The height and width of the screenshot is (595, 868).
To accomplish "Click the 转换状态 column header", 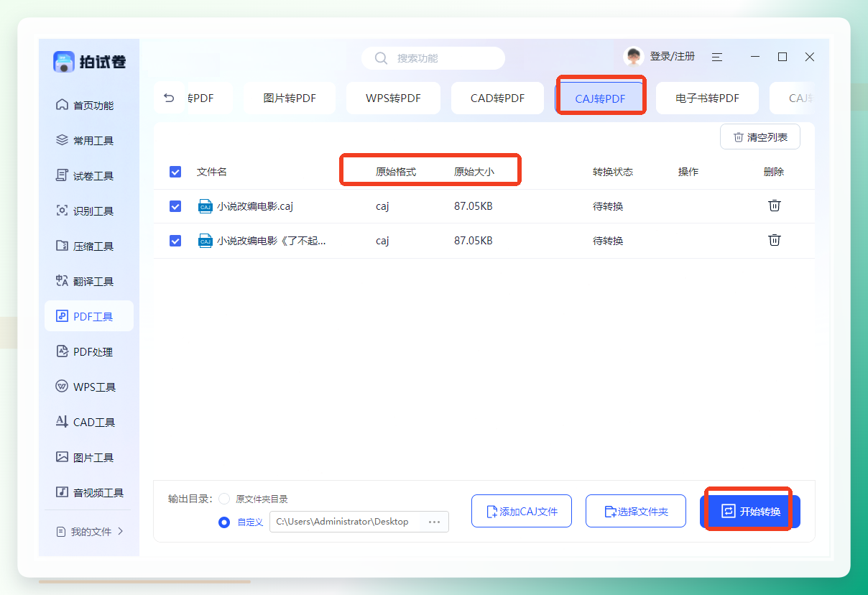I will pos(613,172).
